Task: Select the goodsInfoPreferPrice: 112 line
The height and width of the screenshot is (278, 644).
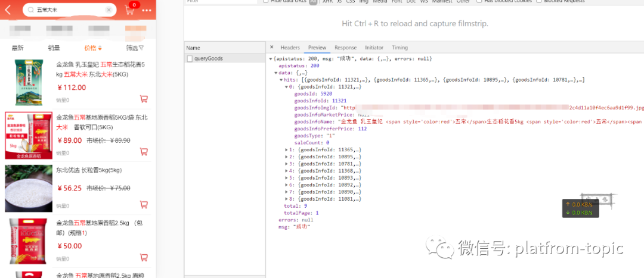Action: [330, 129]
